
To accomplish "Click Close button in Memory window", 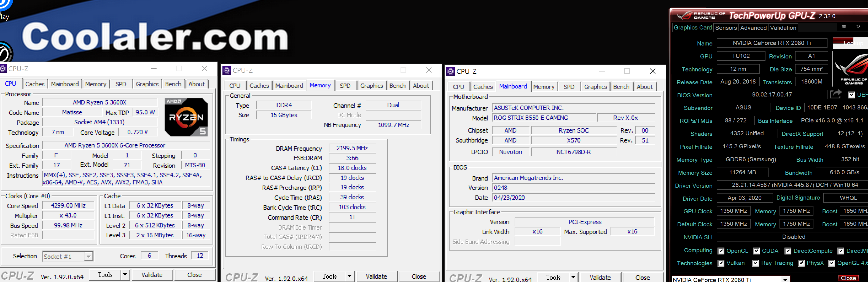I will (x=419, y=276).
